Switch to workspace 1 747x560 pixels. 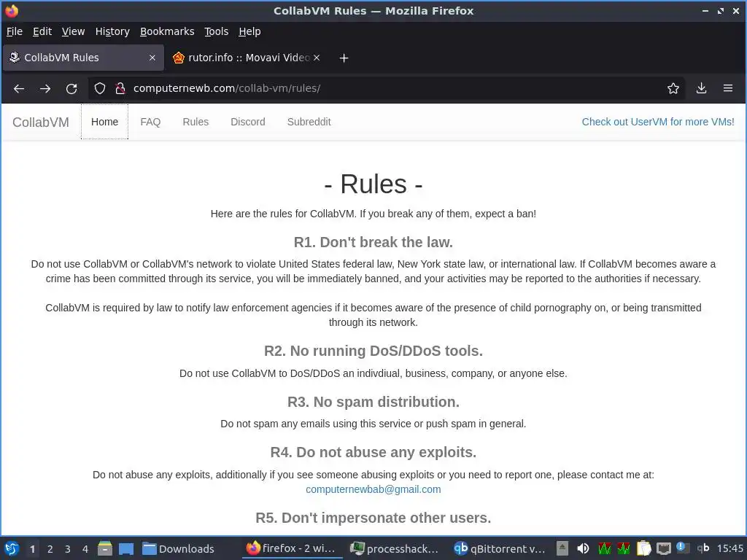(x=32, y=549)
